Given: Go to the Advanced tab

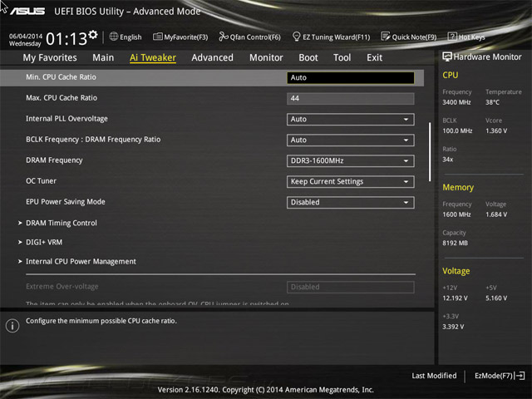Looking at the screenshot, I should 213,57.
